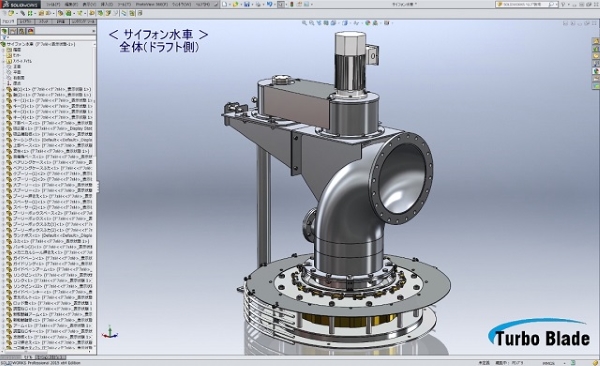Open the PhotoView 360 menu

tap(152, 4)
